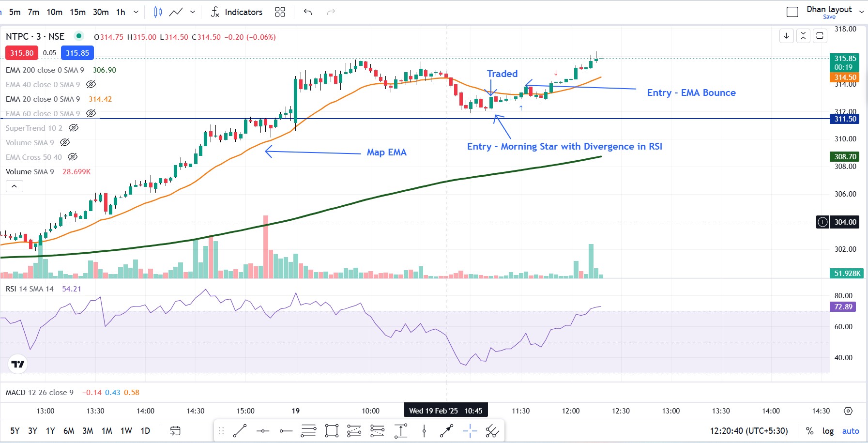Switch to the 15m timeframe

[x=77, y=12]
